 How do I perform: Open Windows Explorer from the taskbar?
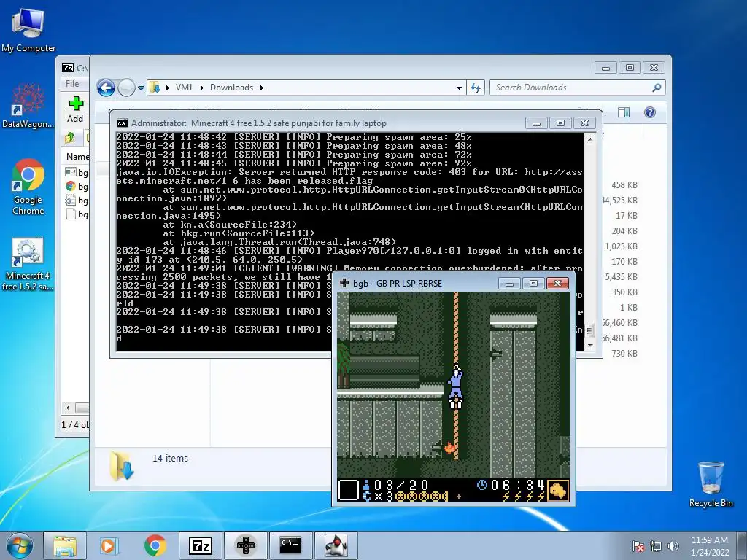(x=65, y=545)
